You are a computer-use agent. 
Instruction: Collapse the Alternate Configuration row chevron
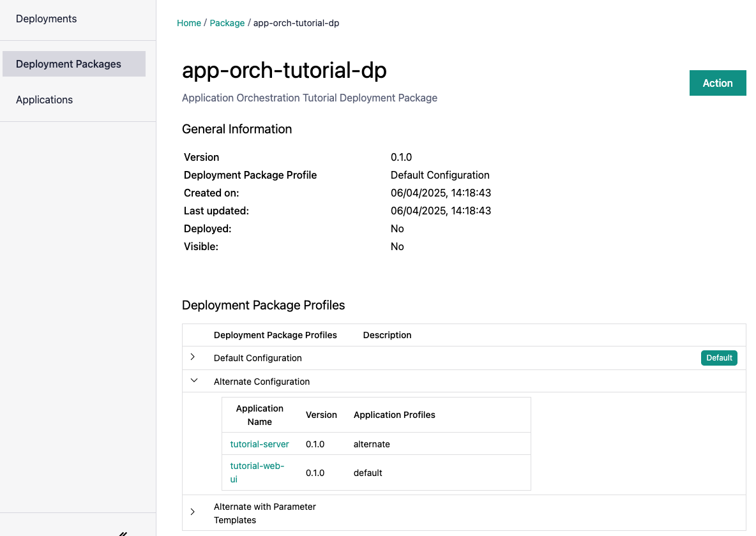point(194,381)
